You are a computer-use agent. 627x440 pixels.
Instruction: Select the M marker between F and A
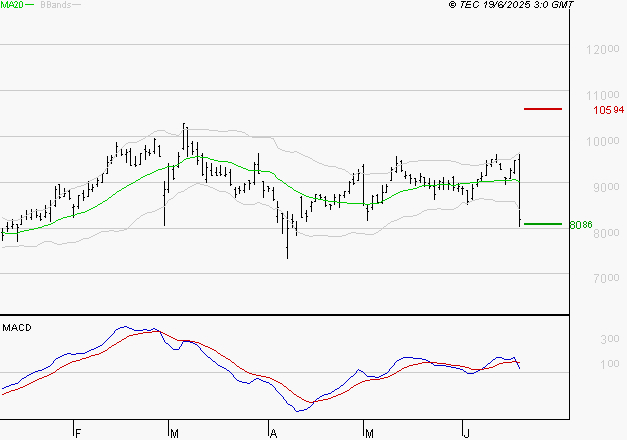(x=174, y=433)
